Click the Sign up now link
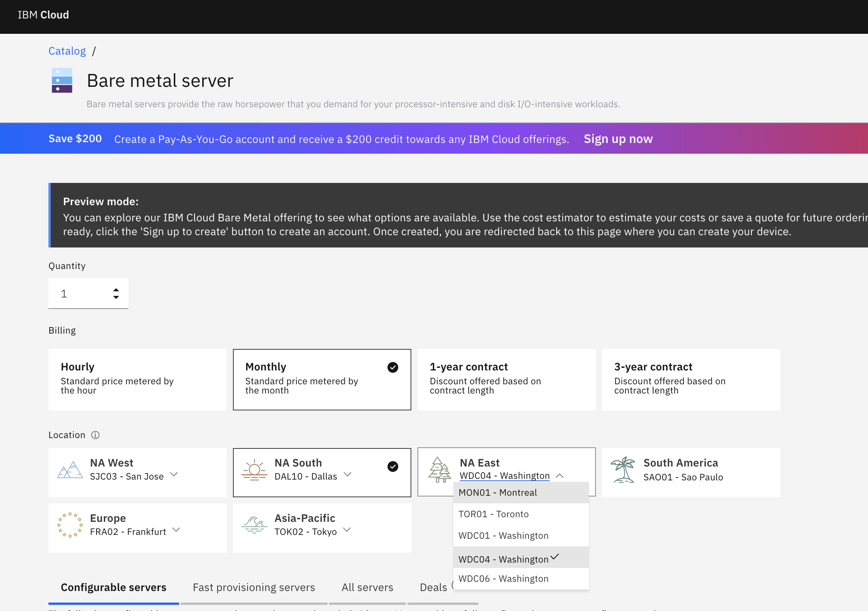This screenshot has width=868, height=611. click(x=618, y=139)
